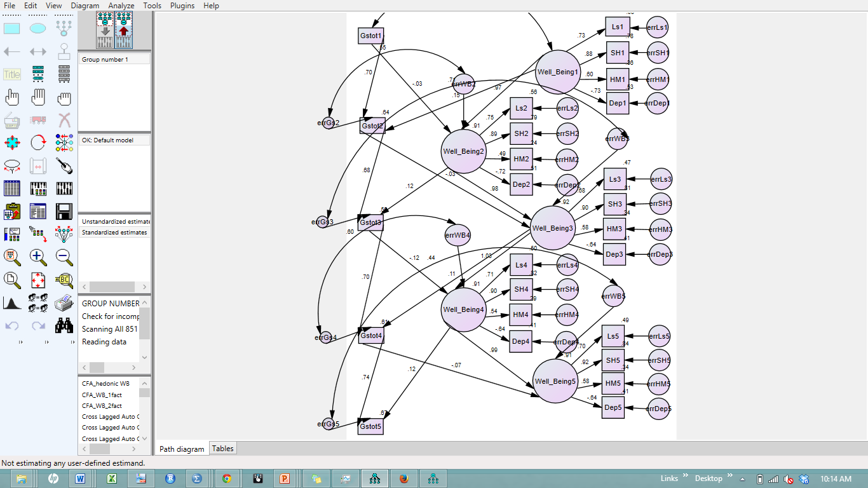Toggle view to input path diagram
The height and width of the screenshot is (488, 868).
click(x=105, y=30)
